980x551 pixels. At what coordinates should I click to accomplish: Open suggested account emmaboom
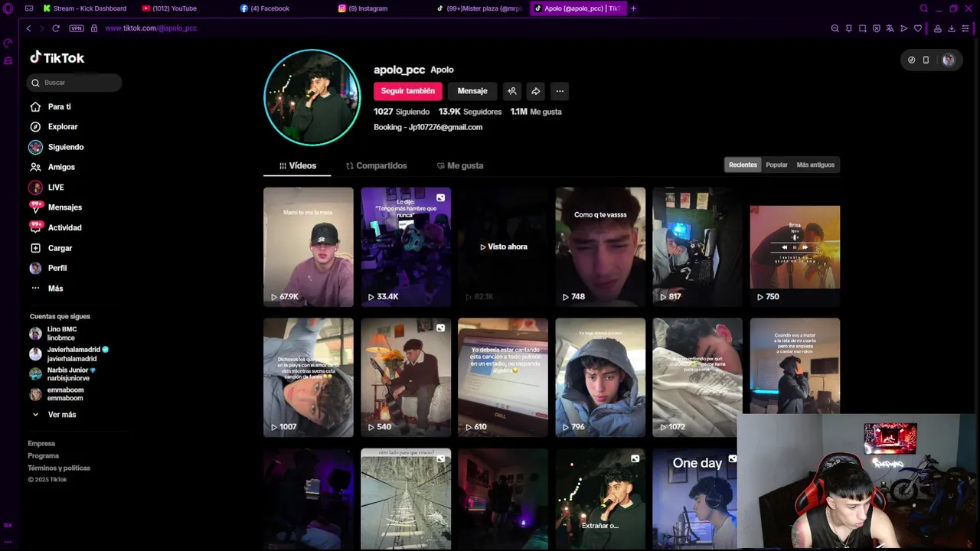click(56, 394)
